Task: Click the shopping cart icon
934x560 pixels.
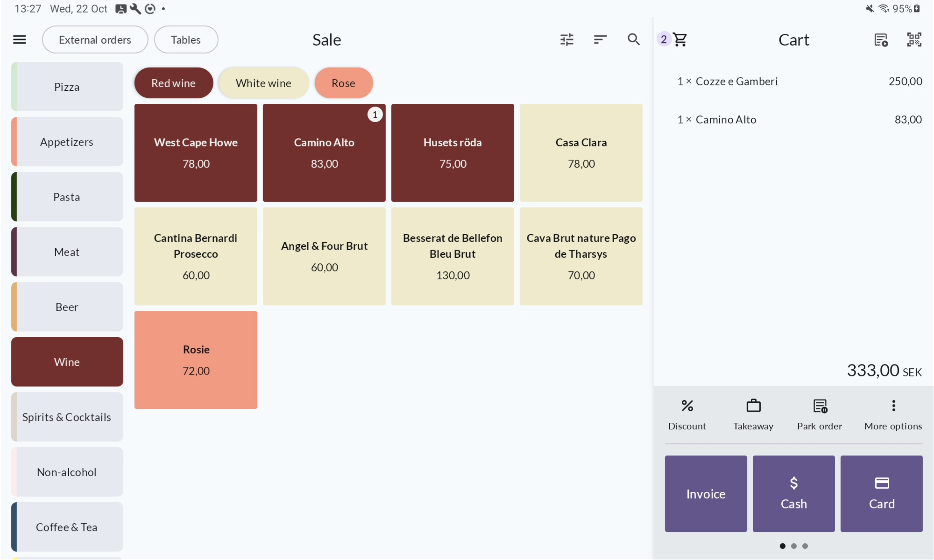Action: pyautogui.click(x=680, y=39)
